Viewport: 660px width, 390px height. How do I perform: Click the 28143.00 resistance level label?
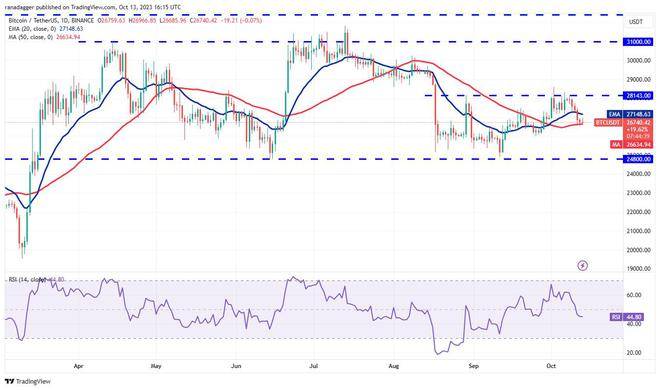click(x=639, y=96)
